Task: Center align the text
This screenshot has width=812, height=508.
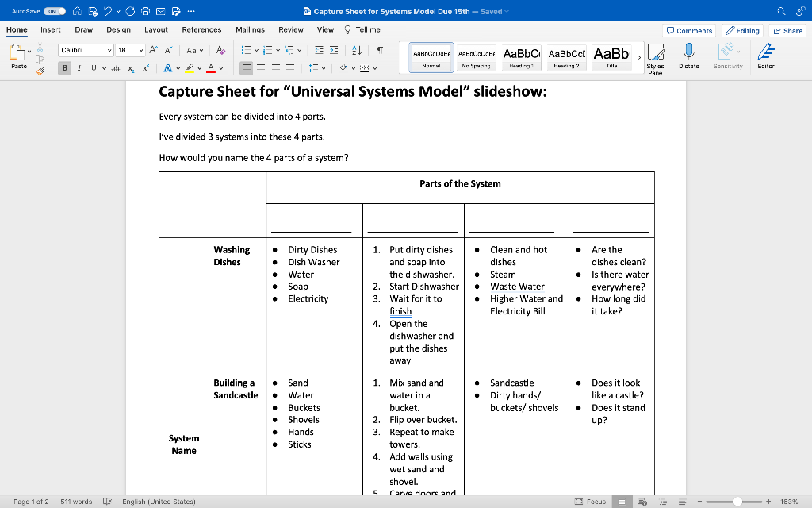Action: point(261,68)
